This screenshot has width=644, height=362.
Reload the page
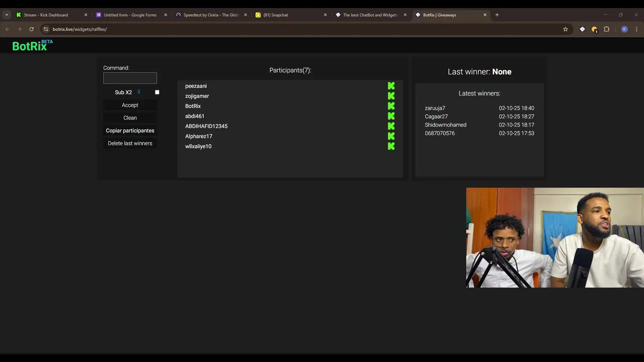point(31,29)
